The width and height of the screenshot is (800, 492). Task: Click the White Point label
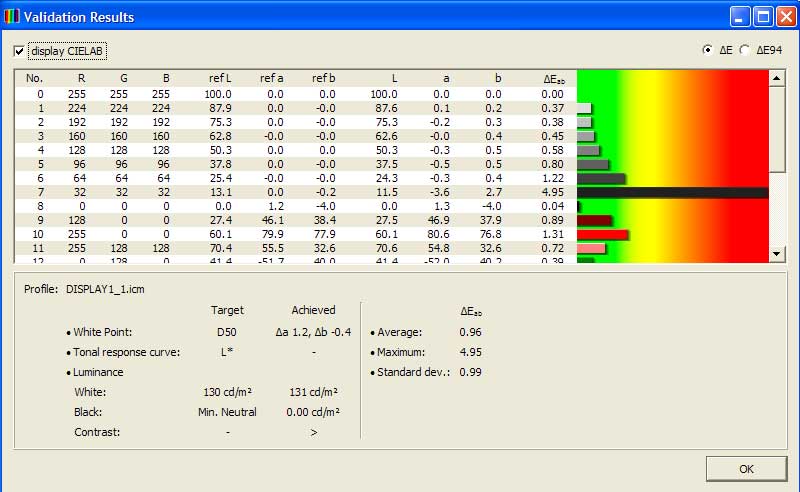pos(103,332)
